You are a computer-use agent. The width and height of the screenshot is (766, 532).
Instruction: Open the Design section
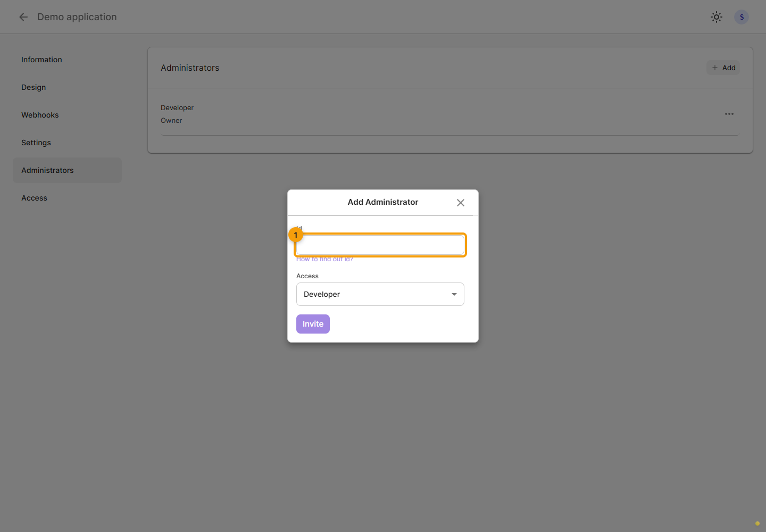pos(67,87)
